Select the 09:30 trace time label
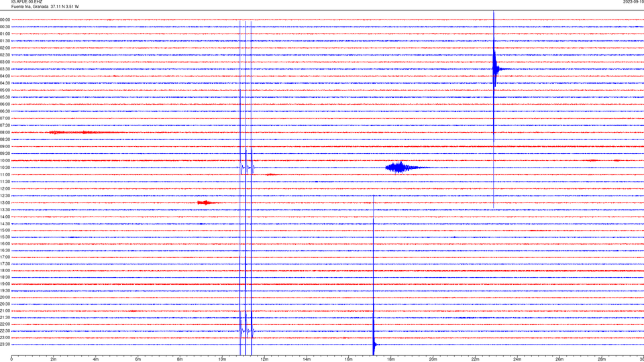 (5, 154)
